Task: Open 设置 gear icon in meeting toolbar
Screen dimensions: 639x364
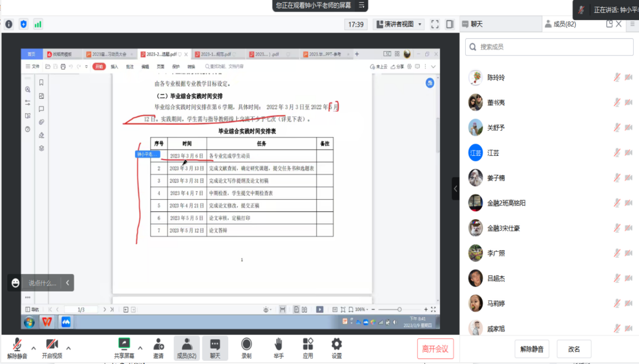Action: coord(337,344)
